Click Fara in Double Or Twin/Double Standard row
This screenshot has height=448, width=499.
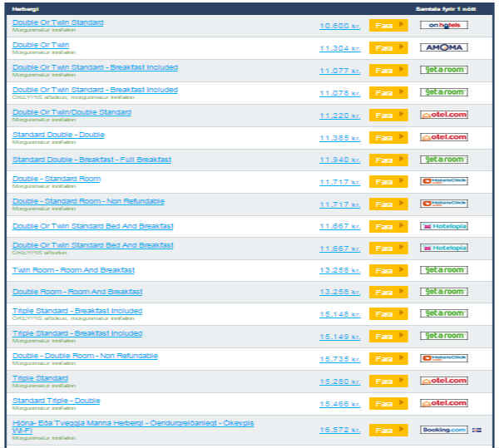[x=388, y=115]
